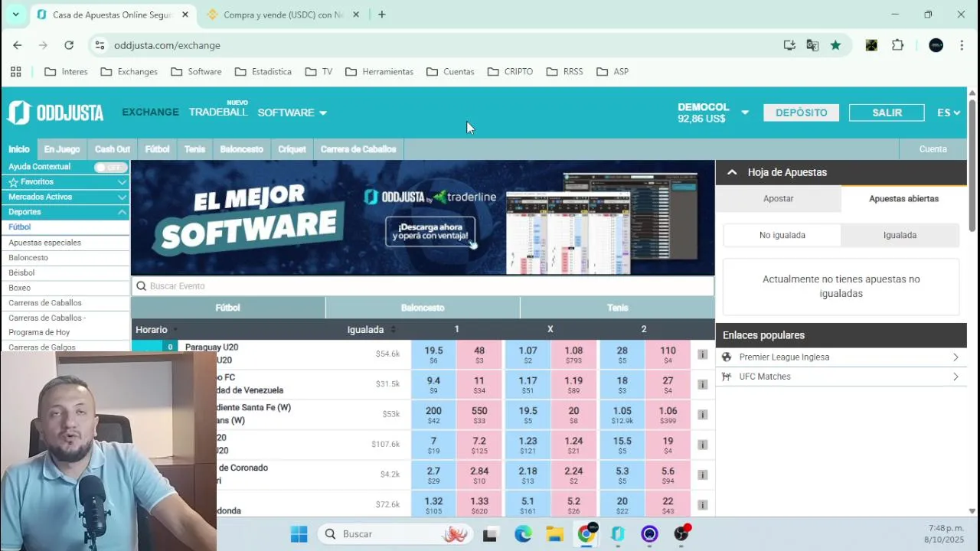
Task: Open info icon for Ciudad de Venezuela row
Action: click(702, 384)
